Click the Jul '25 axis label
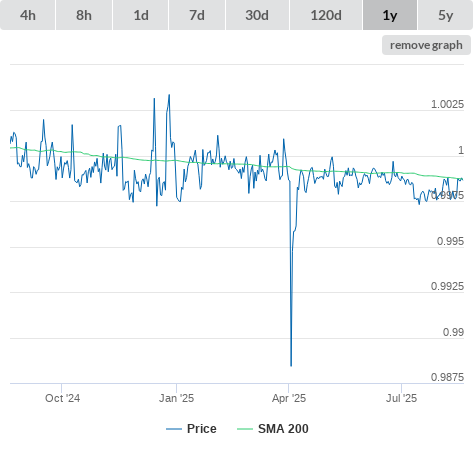Screen dimensions: 474x455 click(401, 398)
